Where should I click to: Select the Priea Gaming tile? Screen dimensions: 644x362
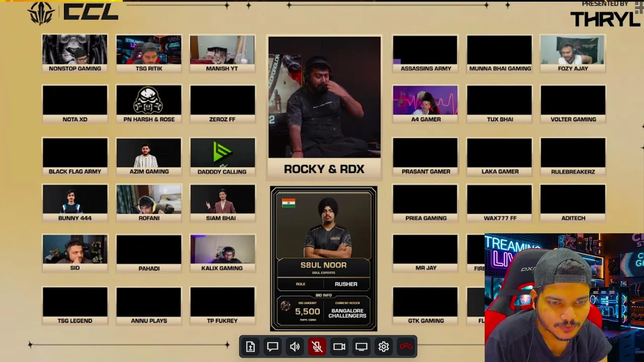pyautogui.click(x=425, y=203)
